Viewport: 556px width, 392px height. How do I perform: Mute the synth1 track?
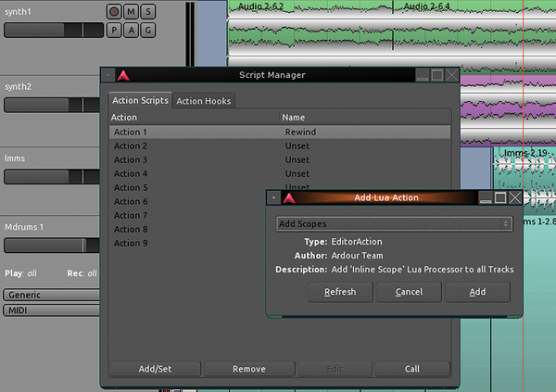click(x=132, y=12)
